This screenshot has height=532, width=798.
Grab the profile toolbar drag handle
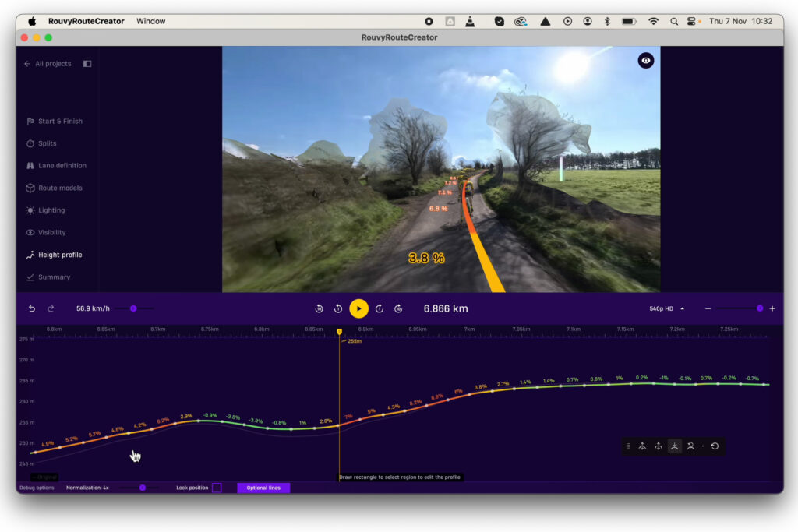tap(628, 446)
